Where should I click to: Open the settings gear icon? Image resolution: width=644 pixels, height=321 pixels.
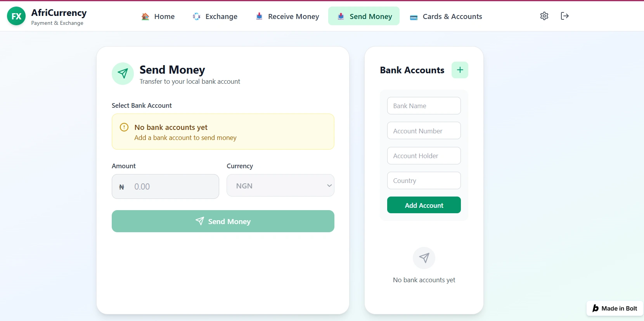544,16
